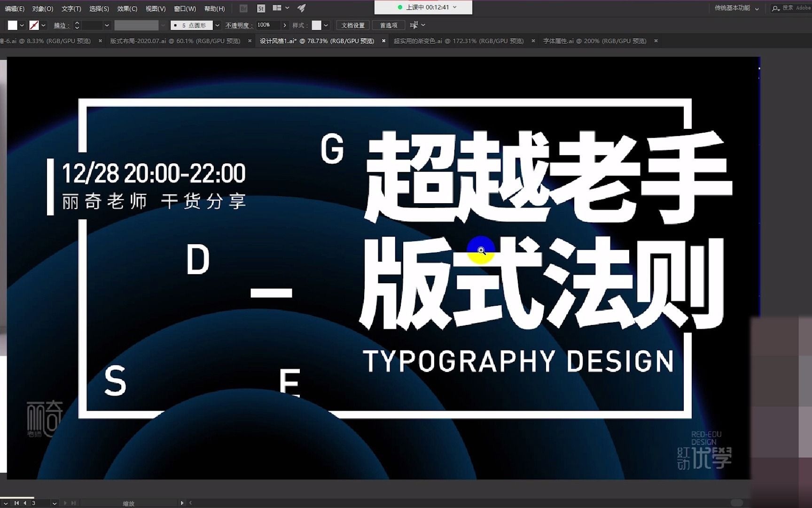812x508 pixels.
Task: Open the 编辑(E) menu
Action: [x=14, y=8]
